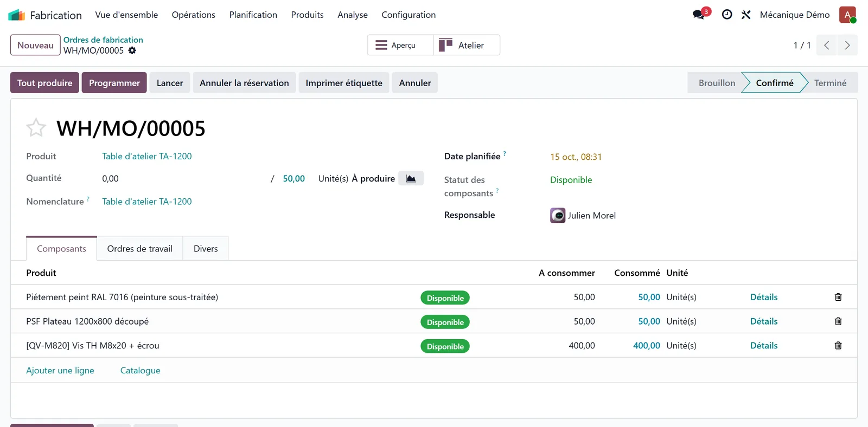Switch to the Ordres de travail tab

(140, 249)
